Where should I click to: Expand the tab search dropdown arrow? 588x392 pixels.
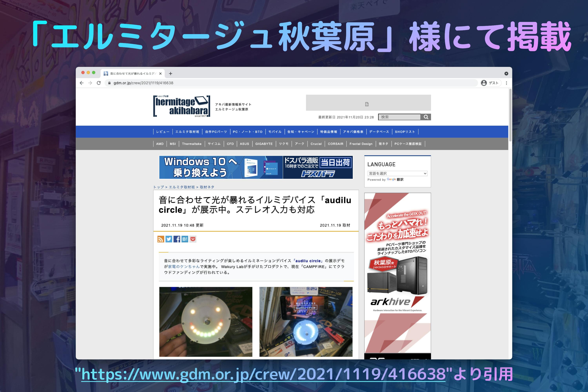pyautogui.click(x=506, y=73)
